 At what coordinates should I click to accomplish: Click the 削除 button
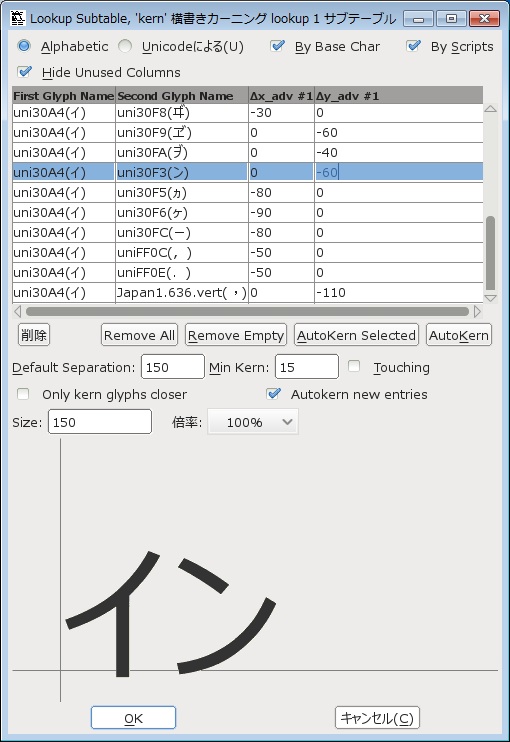click(x=34, y=335)
